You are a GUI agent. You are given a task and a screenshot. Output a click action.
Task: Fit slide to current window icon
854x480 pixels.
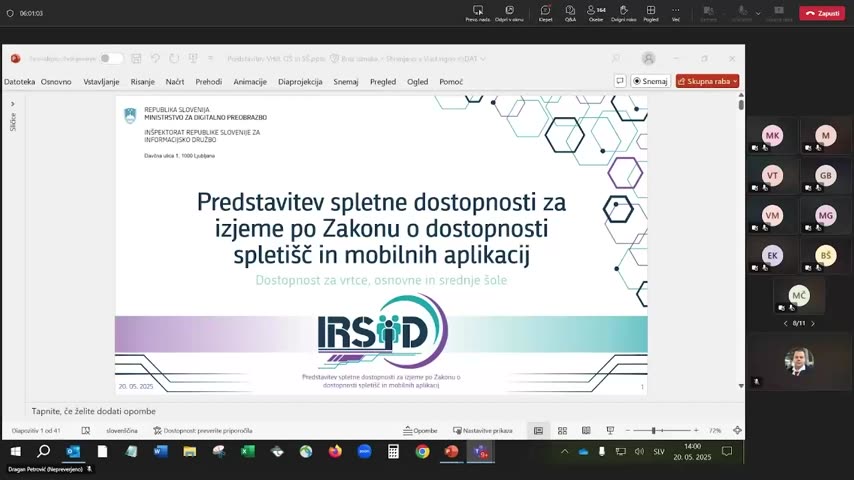[x=737, y=430]
